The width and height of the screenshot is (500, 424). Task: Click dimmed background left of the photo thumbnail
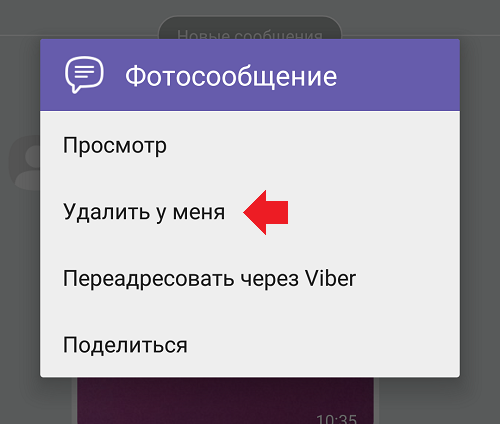[x=36, y=401]
